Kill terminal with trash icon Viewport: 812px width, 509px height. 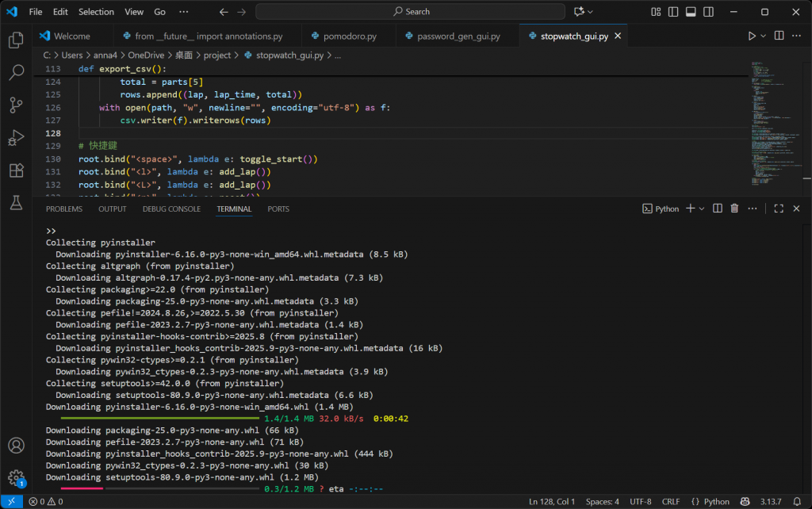click(734, 209)
